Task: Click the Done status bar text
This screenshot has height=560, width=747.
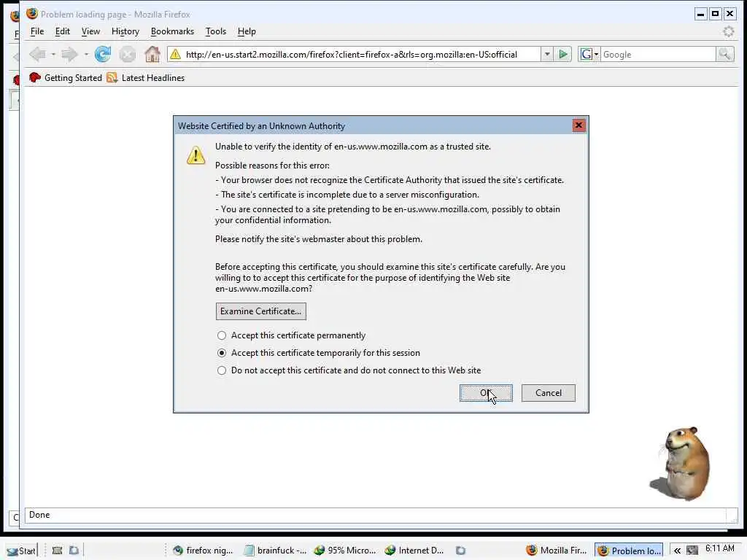Action: 39,515
